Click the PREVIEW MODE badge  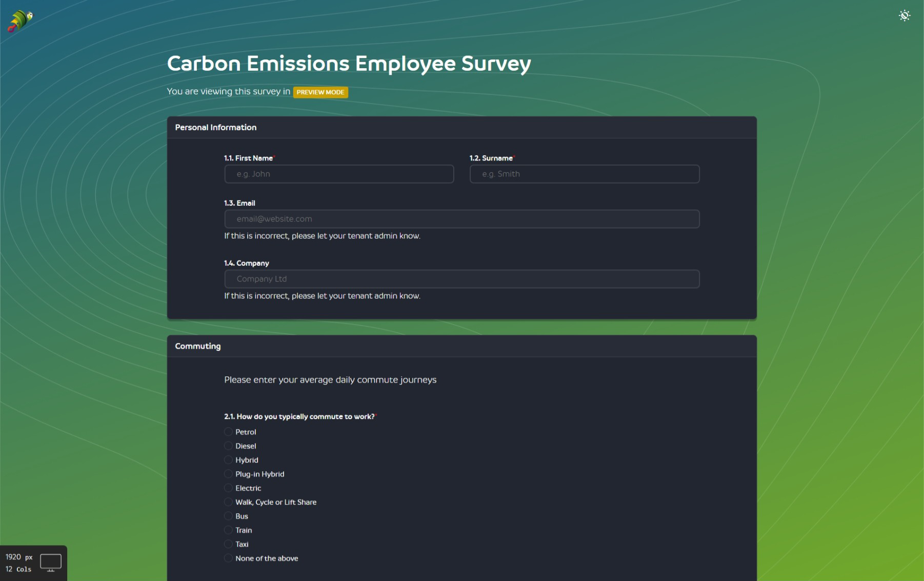[320, 92]
